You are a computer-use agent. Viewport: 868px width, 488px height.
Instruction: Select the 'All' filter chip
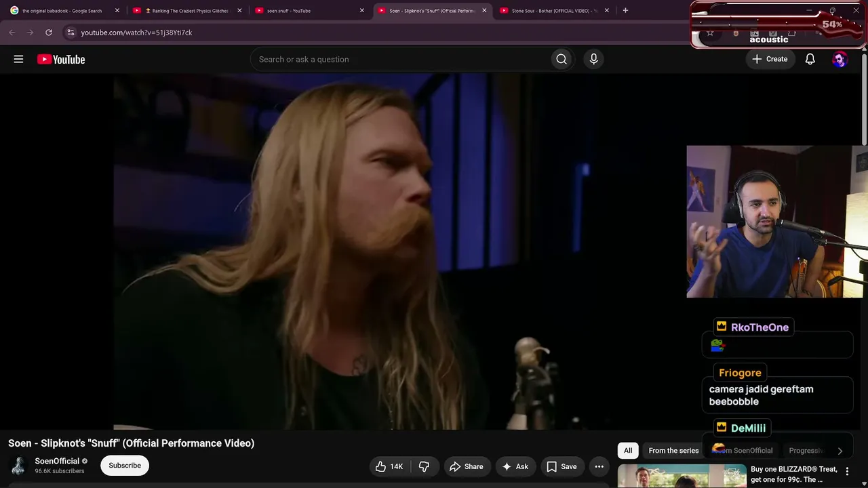click(628, 451)
